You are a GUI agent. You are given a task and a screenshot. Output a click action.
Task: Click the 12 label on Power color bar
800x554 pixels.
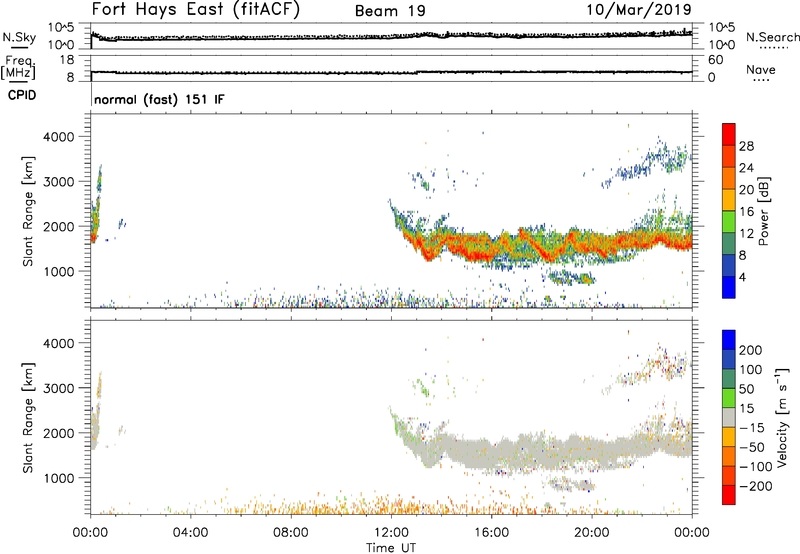pos(746,234)
